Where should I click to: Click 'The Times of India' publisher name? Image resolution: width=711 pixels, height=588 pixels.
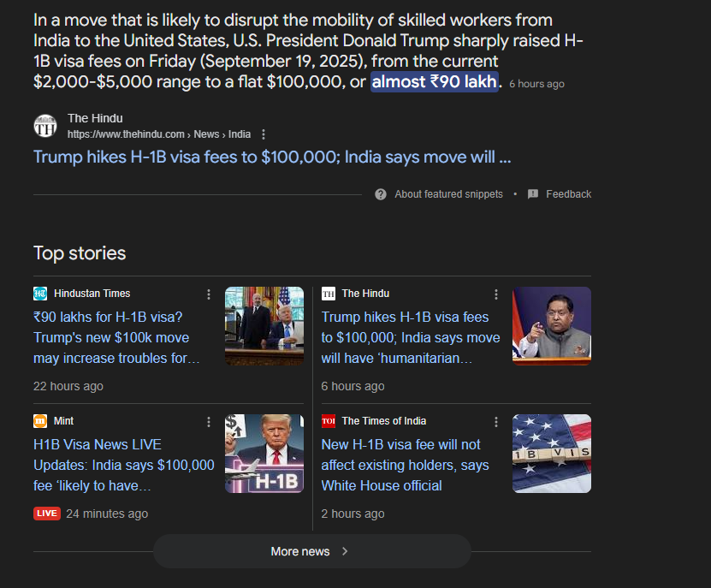384,421
